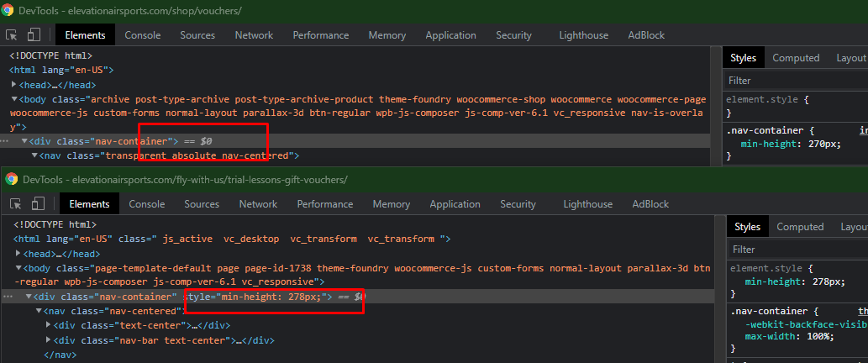The height and width of the screenshot is (363, 868).
Task: Open Security tab in bottom DevTools window
Action: [518, 203]
